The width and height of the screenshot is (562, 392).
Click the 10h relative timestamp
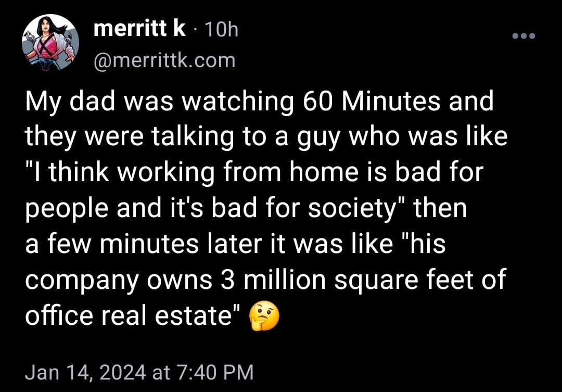pyautogui.click(x=221, y=30)
